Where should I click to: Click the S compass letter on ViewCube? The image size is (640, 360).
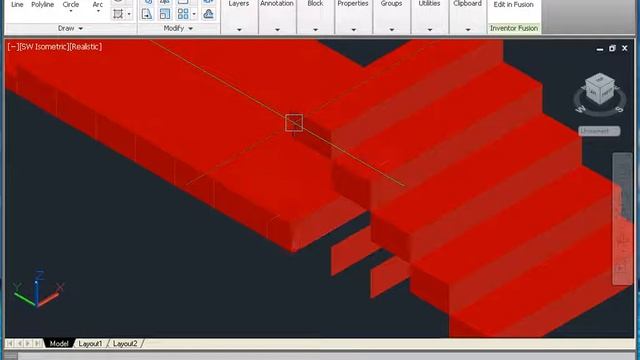click(x=620, y=109)
